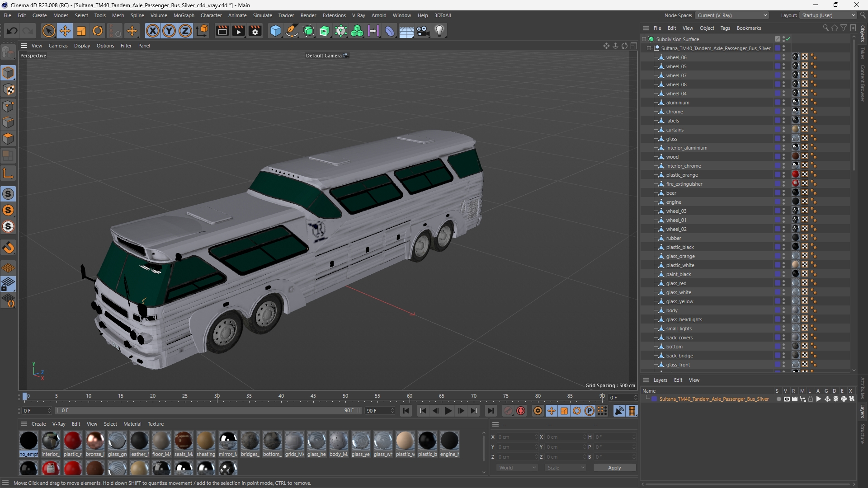Enable Axis mode L-shaped icon
Viewport: 868px width, 488px height.
8,173
